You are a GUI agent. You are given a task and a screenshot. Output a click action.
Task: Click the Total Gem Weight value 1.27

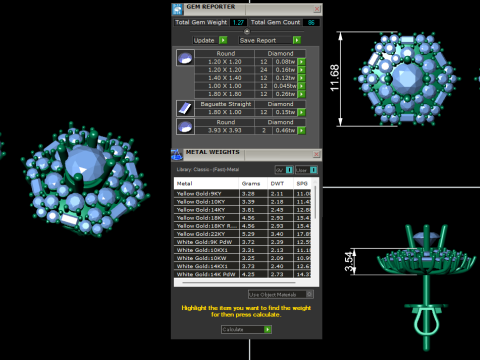tap(238, 22)
